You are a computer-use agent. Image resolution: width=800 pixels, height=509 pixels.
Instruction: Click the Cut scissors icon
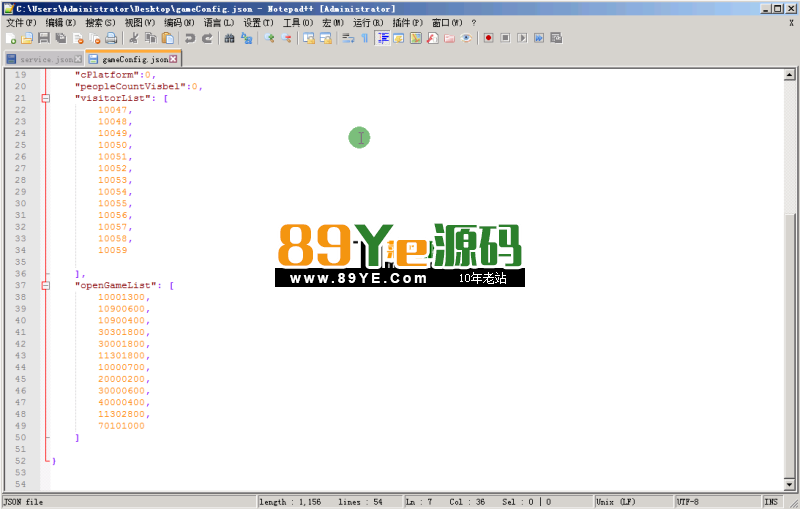(x=133, y=38)
